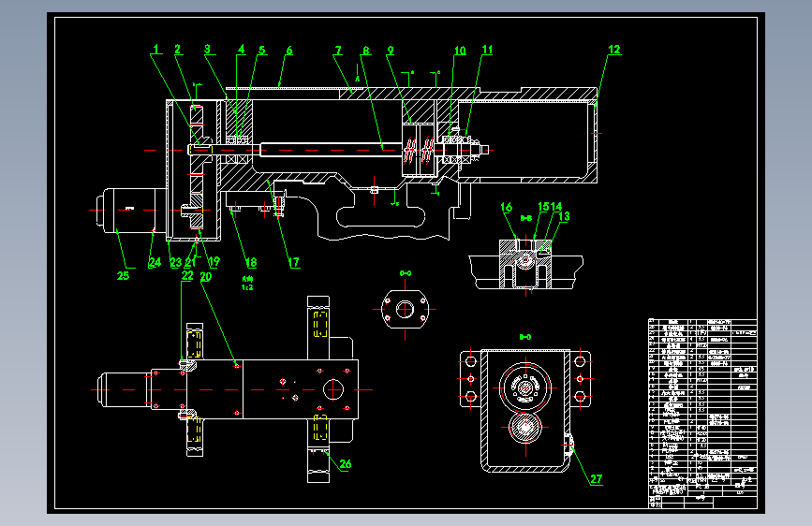This screenshot has height=526, width=812.
Task: Click part callout number 13
Action: (565, 216)
